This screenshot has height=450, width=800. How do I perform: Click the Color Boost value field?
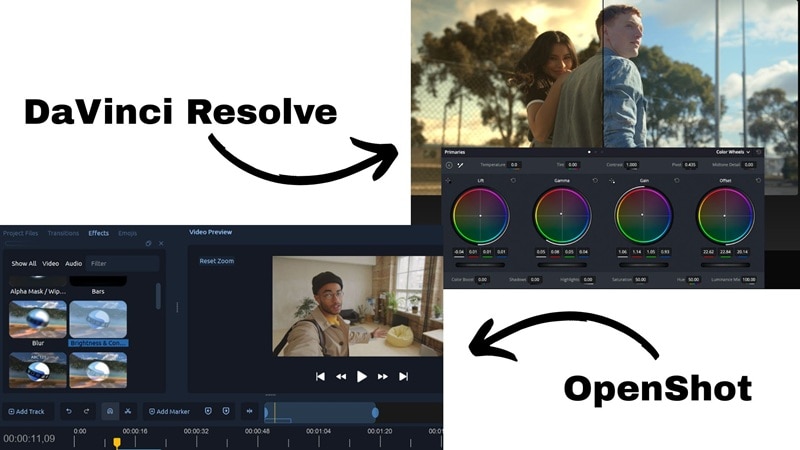(482, 280)
